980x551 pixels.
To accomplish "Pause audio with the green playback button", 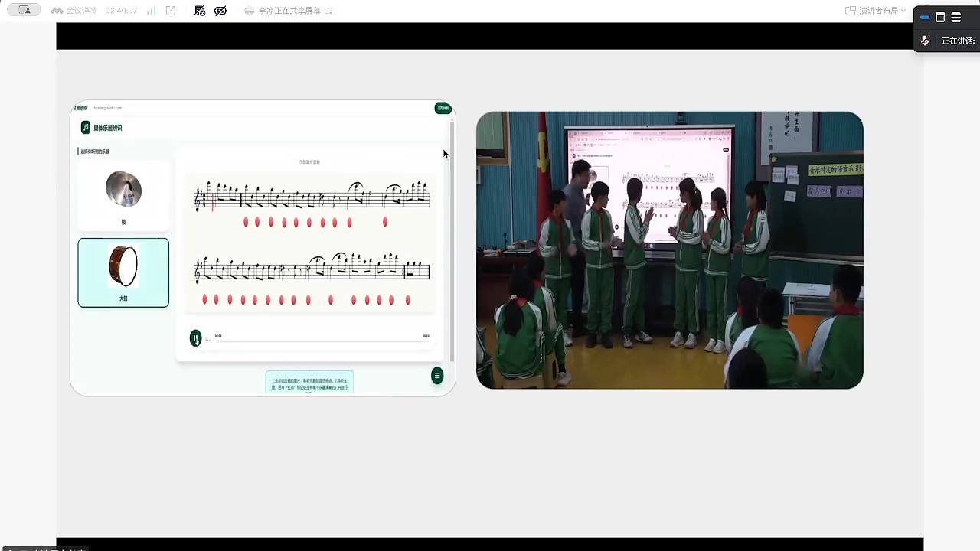I will 196,337.
